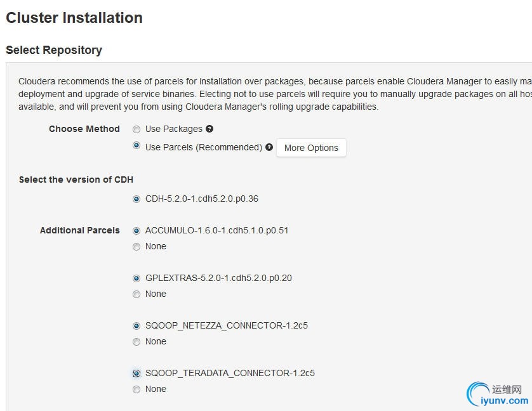The height and width of the screenshot is (411, 532).
Task: Choose None below the GPLEXTRAS parcel
Action: click(x=136, y=294)
